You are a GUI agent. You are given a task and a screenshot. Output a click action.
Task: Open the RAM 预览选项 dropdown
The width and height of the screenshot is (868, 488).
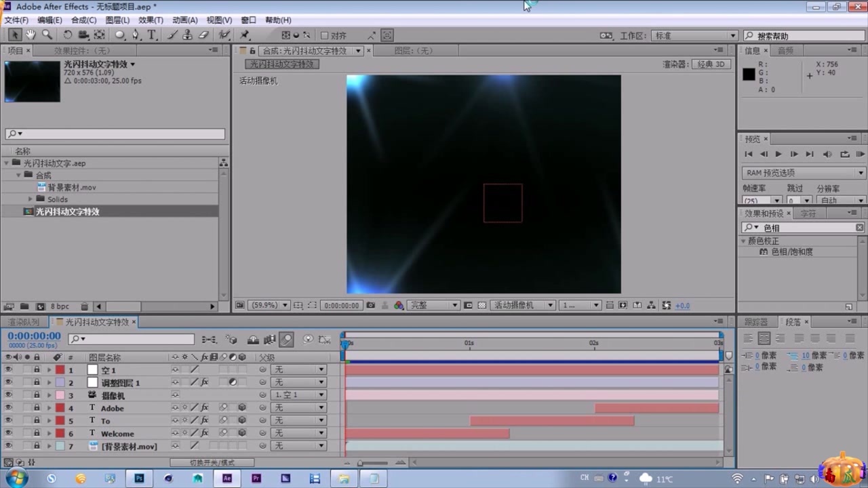tap(804, 173)
